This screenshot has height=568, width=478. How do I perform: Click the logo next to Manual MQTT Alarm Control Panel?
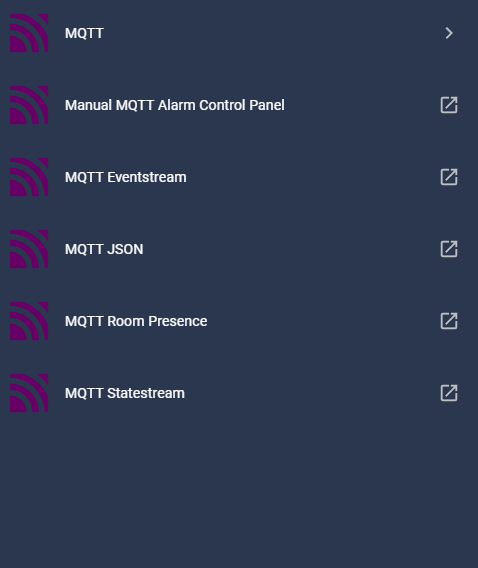coord(29,105)
